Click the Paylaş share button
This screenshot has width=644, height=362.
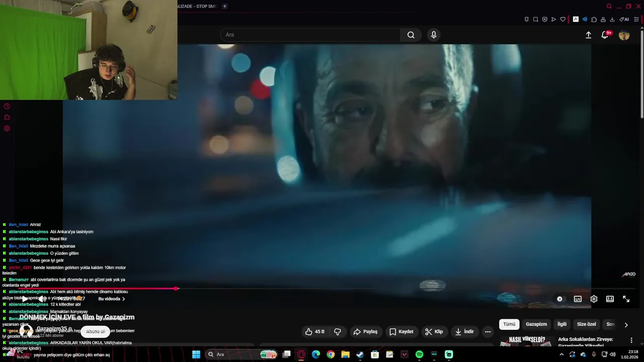click(365, 331)
